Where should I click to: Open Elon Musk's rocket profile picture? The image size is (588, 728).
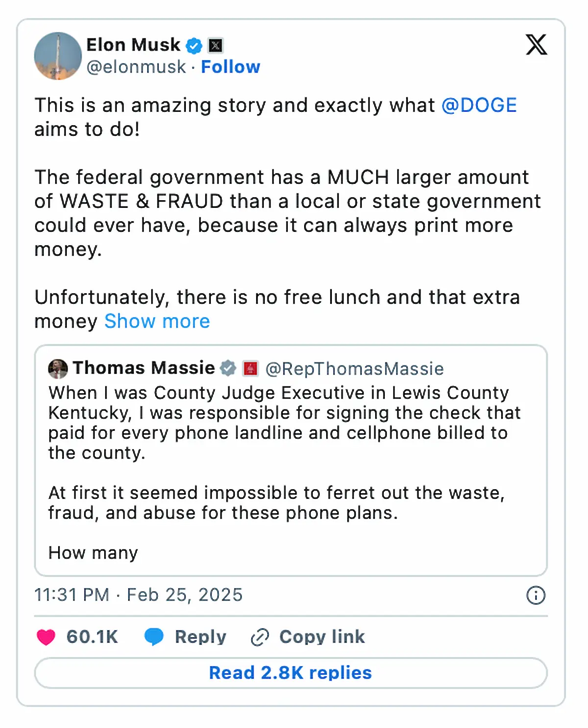58,56
